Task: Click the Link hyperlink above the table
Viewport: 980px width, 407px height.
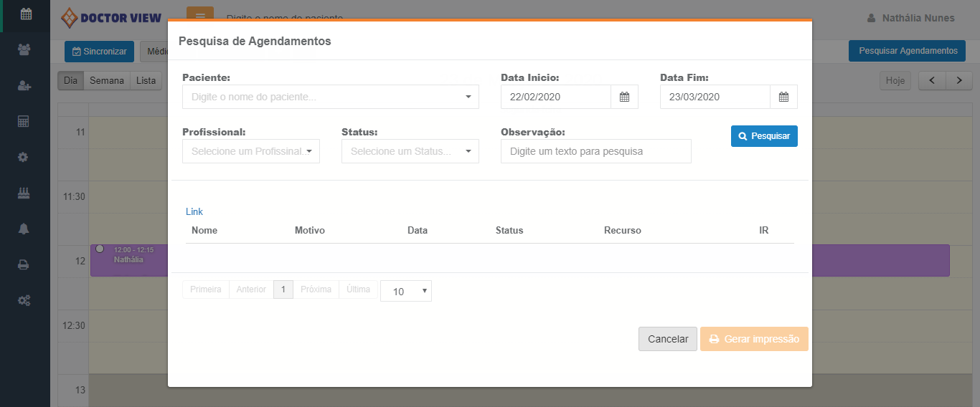Action: coord(194,211)
